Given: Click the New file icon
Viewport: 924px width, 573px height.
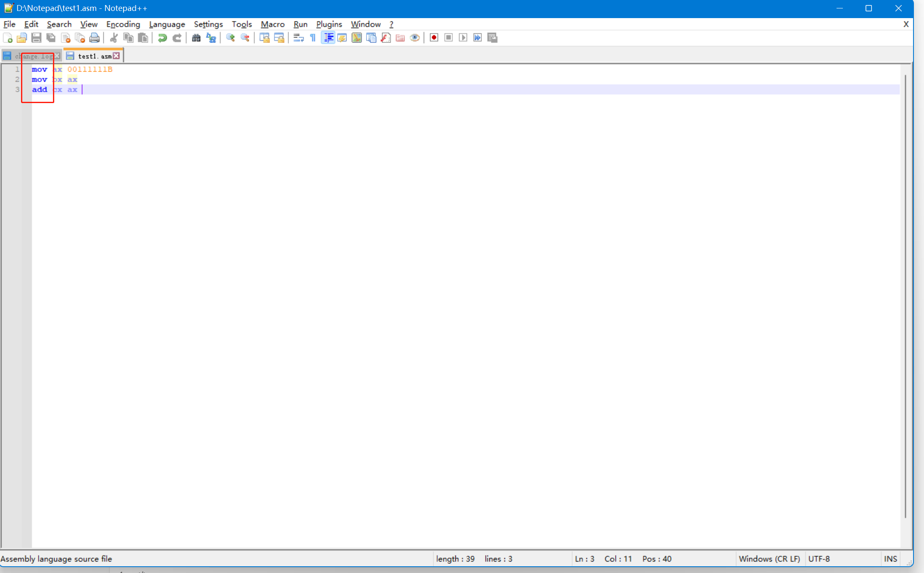Looking at the screenshot, I should coord(8,38).
